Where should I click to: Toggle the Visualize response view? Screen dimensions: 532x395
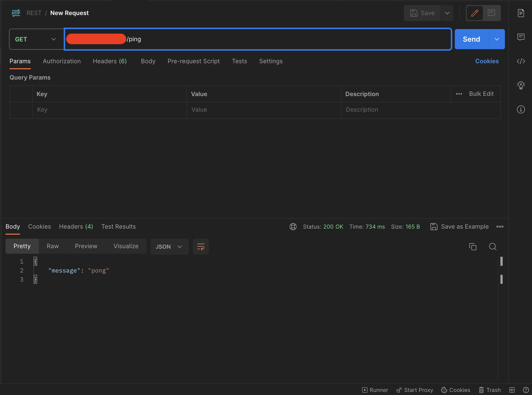(126, 246)
